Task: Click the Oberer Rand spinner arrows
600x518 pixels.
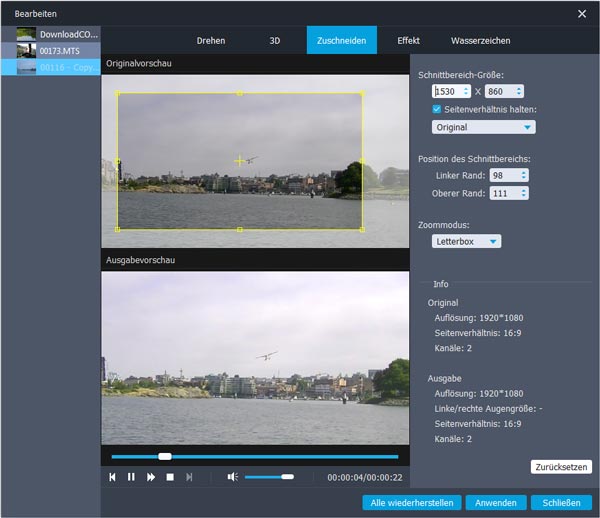Action: (x=524, y=193)
